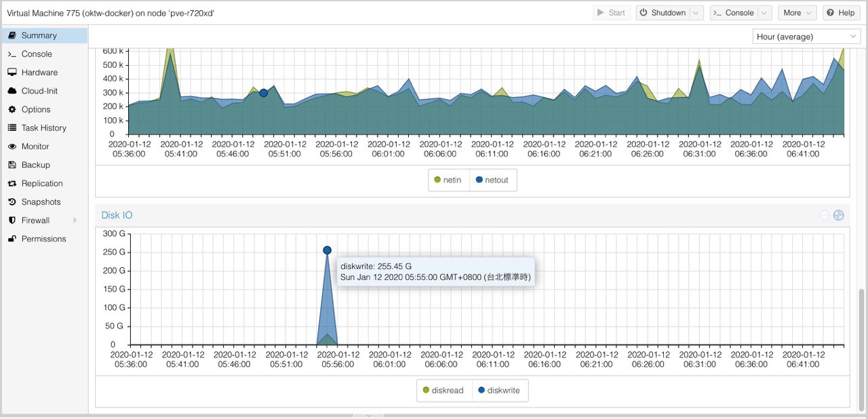This screenshot has width=868, height=419.
Task: Open the Permissions menu item
Action: click(x=44, y=239)
